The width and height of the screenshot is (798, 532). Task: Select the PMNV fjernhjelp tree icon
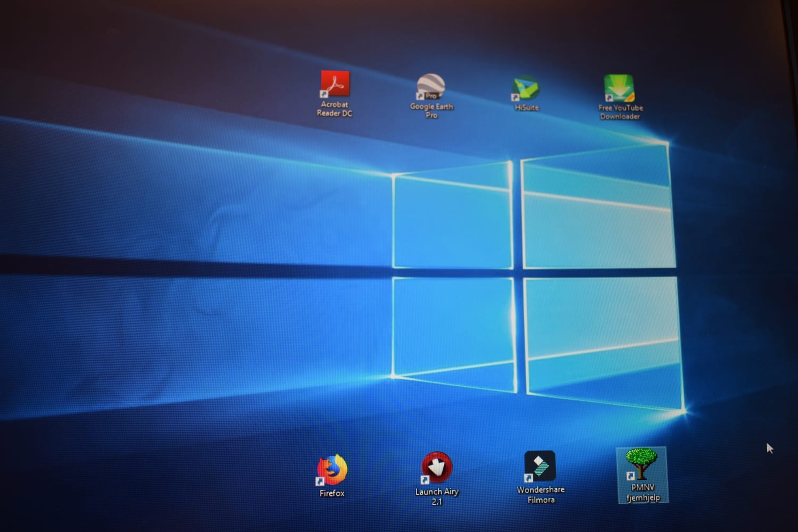click(642, 463)
